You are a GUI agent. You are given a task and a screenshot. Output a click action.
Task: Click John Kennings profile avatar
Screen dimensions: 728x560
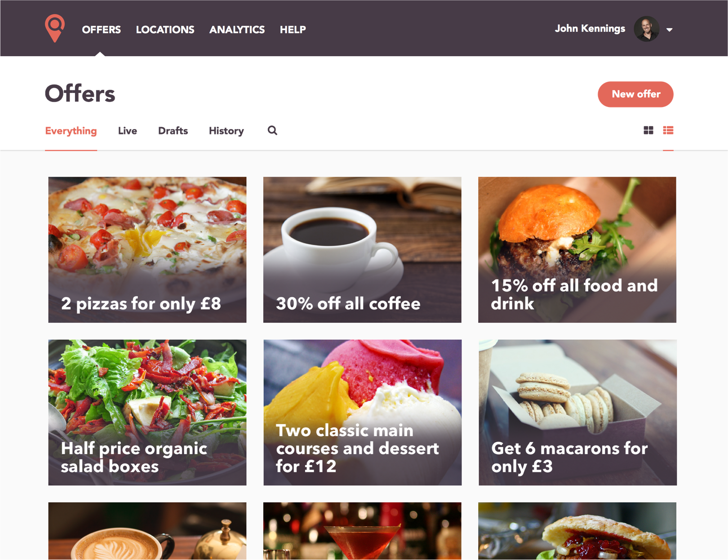point(647,29)
